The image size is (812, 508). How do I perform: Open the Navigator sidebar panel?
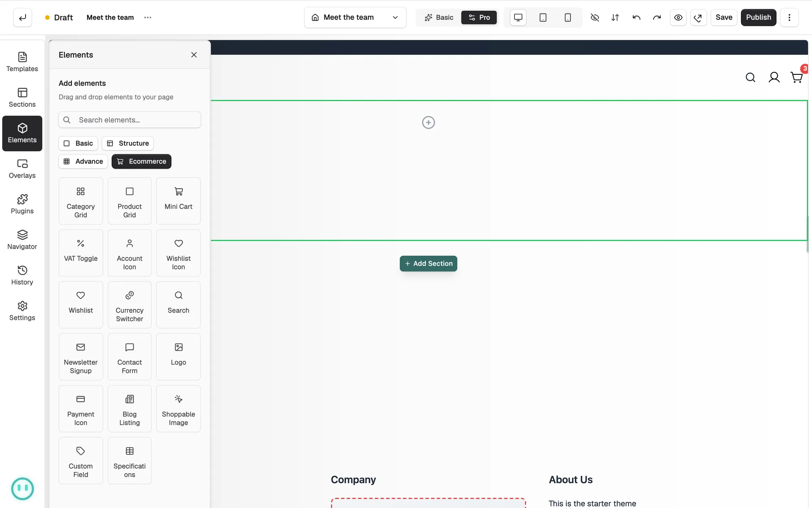coord(22,240)
